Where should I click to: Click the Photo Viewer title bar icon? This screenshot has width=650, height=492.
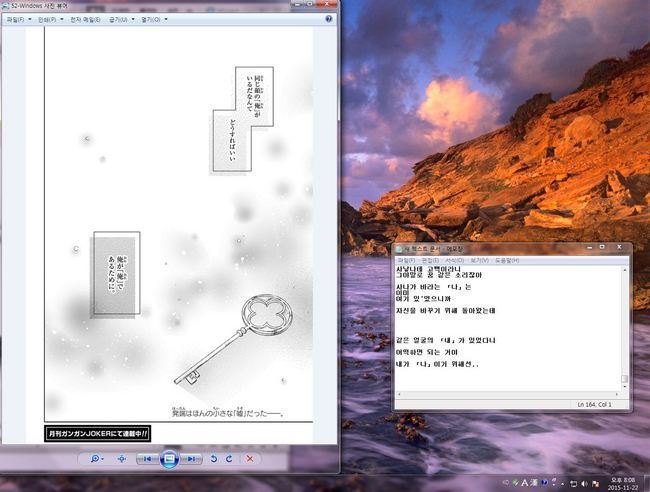point(5,6)
